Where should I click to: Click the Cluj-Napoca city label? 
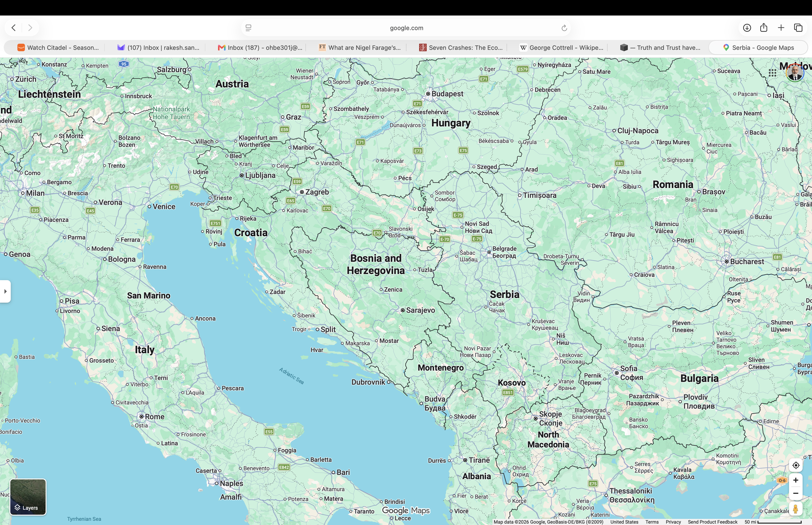pos(638,131)
